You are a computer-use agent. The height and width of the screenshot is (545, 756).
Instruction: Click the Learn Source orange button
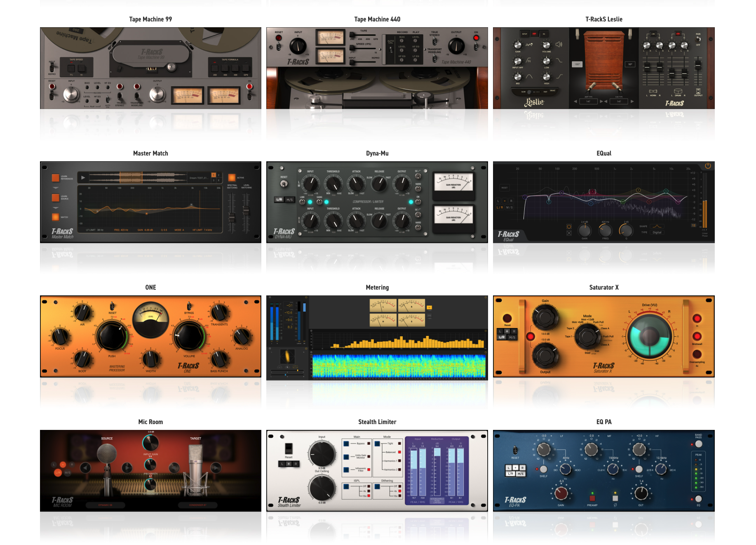(55, 197)
